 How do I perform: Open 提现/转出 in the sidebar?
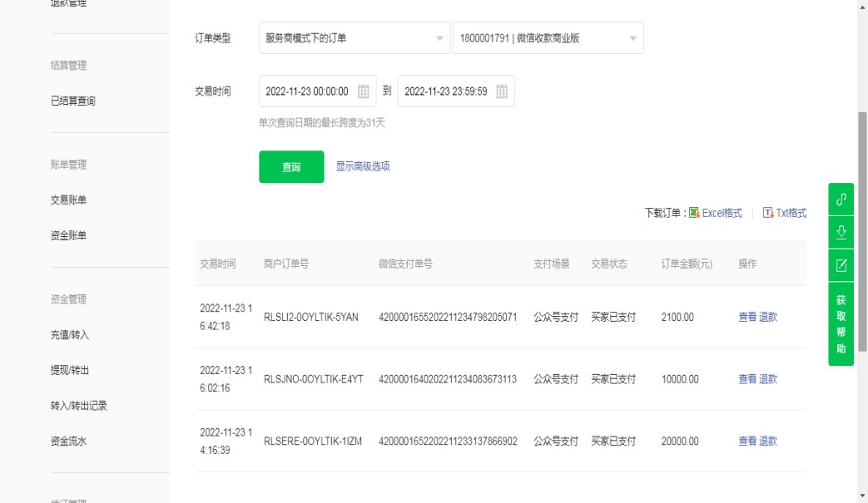(70, 371)
